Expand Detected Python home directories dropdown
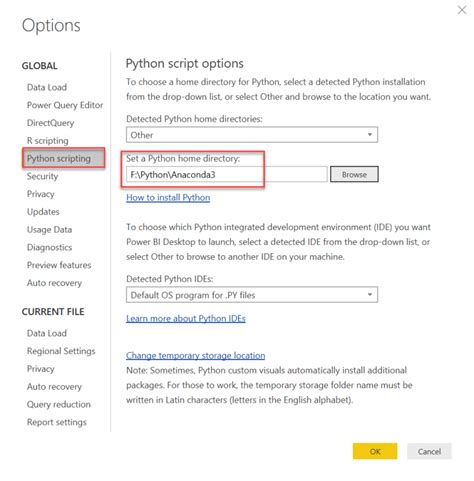Viewport: 474px width, 481px height. tap(252, 135)
